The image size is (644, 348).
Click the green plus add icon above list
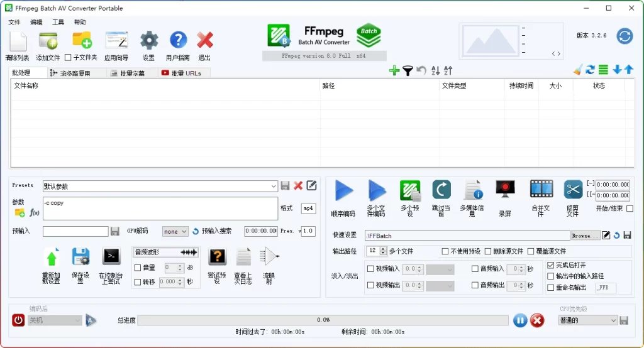pyautogui.click(x=394, y=70)
